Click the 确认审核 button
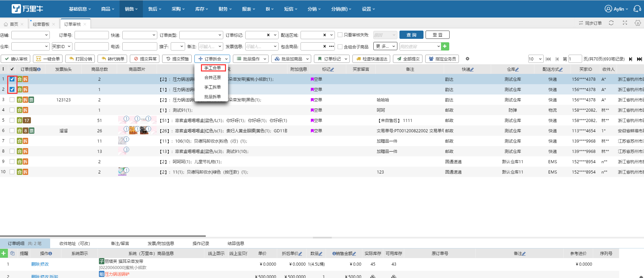Image resolution: width=644 pixels, height=278 pixels. [15, 59]
